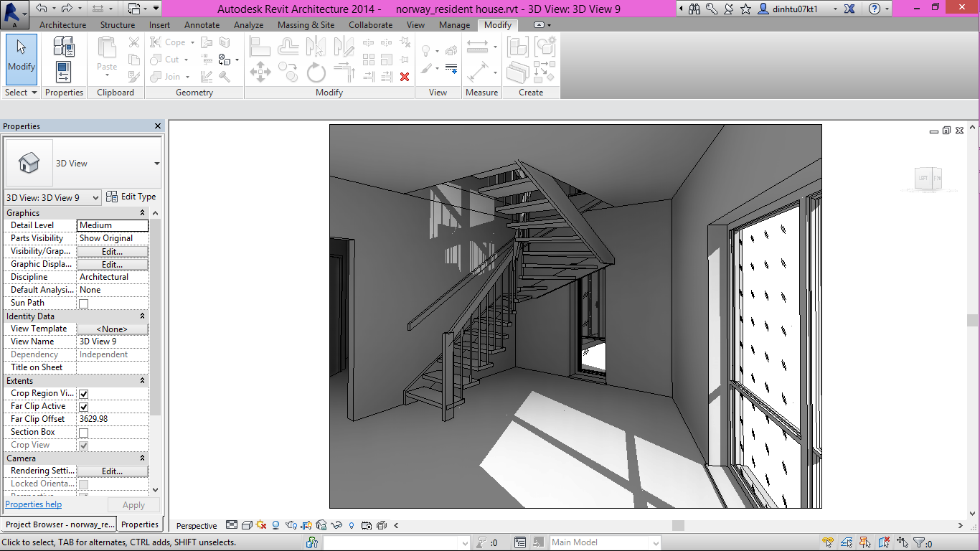Open the 3D View type selector dropdown
This screenshot has height=551, width=980.
click(156, 164)
